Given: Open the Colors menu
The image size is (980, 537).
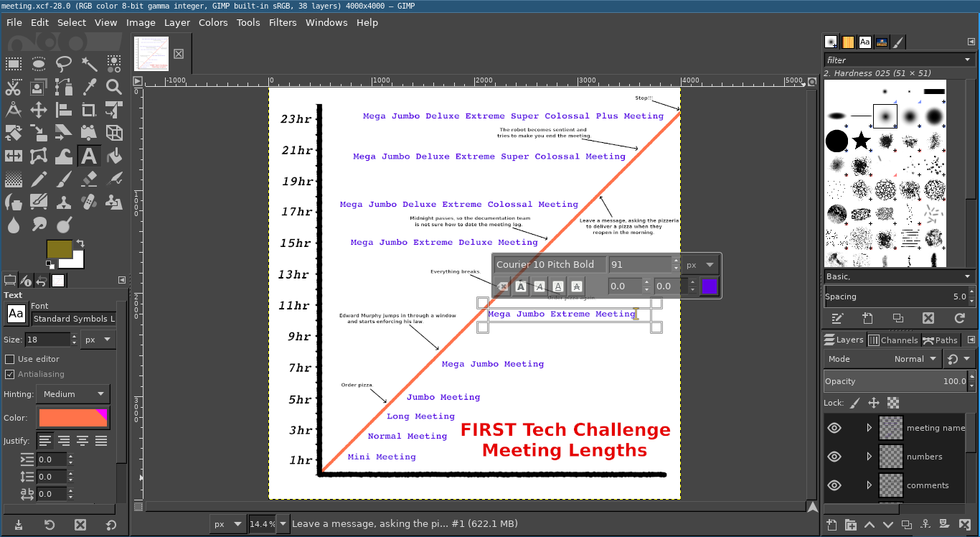Looking at the screenshot, I should (213, 22).
